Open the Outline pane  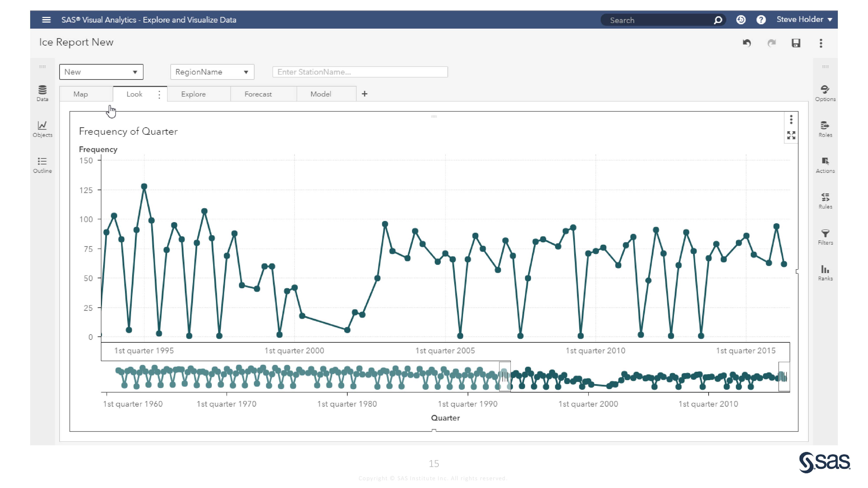tap(43, 165)
